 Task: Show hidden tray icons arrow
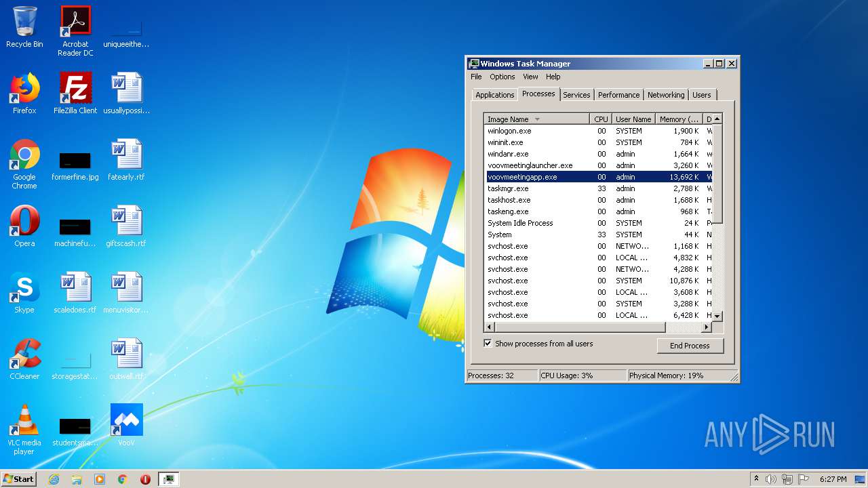click(x=756, y=479)
